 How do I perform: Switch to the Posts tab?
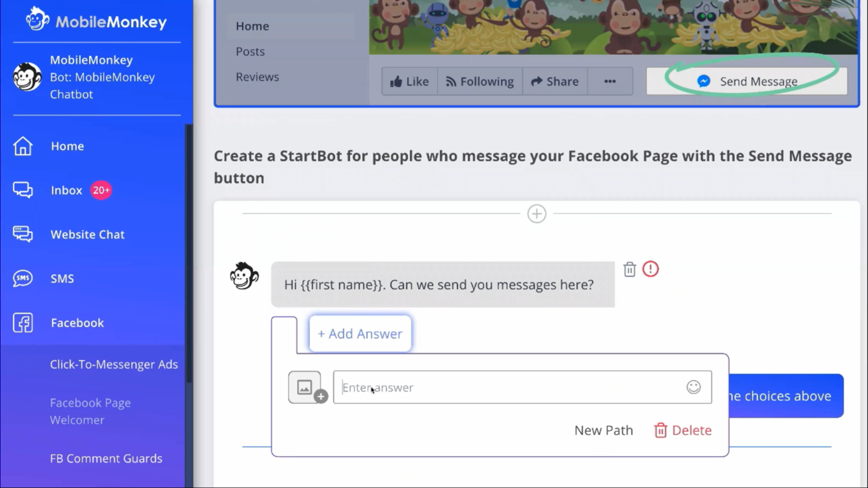[x=250, y=51]
